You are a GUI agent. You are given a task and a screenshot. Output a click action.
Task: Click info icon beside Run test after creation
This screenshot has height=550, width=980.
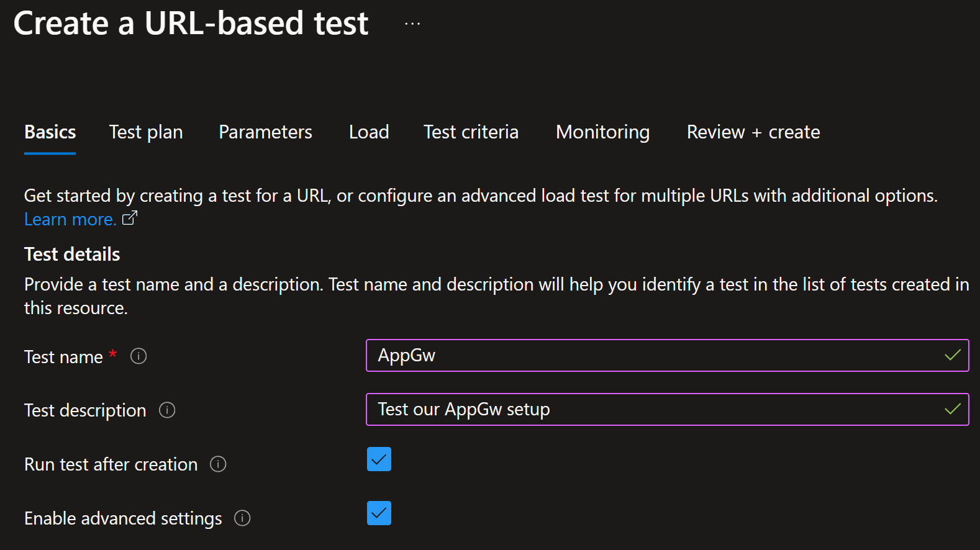tap(218, 464)
